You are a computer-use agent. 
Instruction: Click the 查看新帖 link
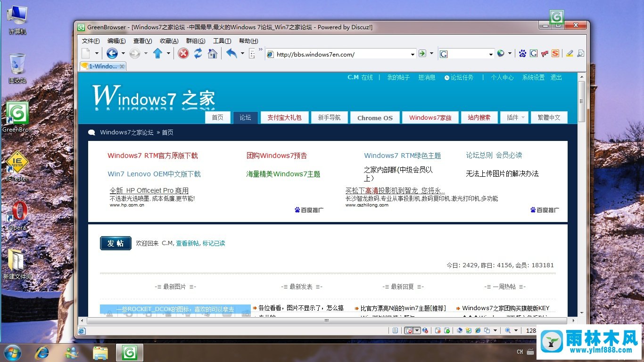pyautogui.click(x=188, y=243)
